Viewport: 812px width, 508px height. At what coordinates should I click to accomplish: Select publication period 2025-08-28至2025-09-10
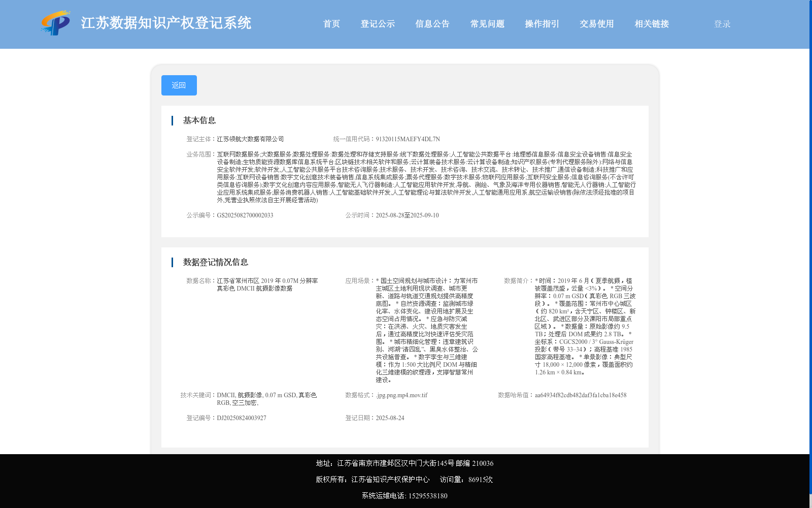point(407,215)
